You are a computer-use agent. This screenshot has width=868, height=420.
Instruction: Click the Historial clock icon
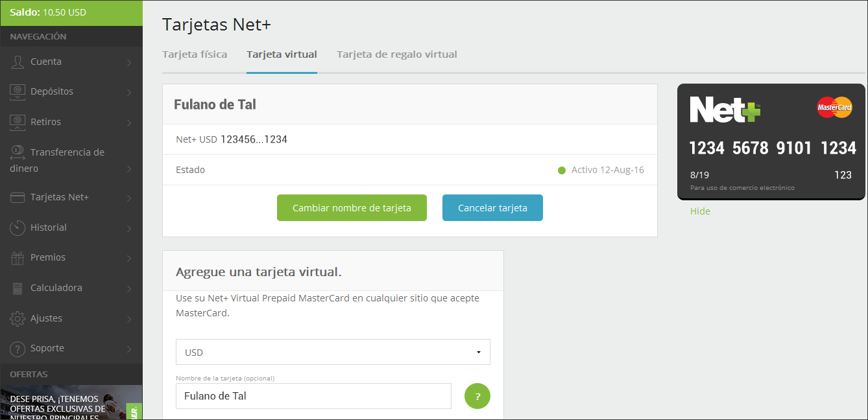[18, 227]
